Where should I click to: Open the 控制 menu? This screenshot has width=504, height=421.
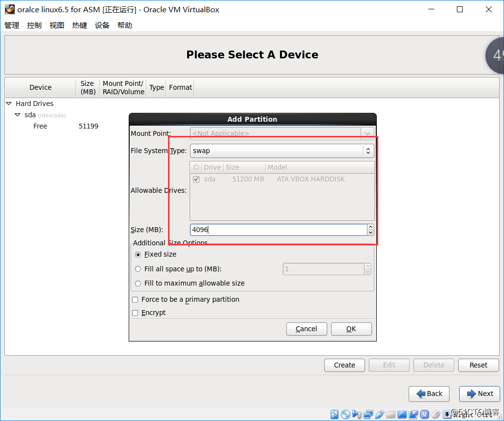point(34,26)
